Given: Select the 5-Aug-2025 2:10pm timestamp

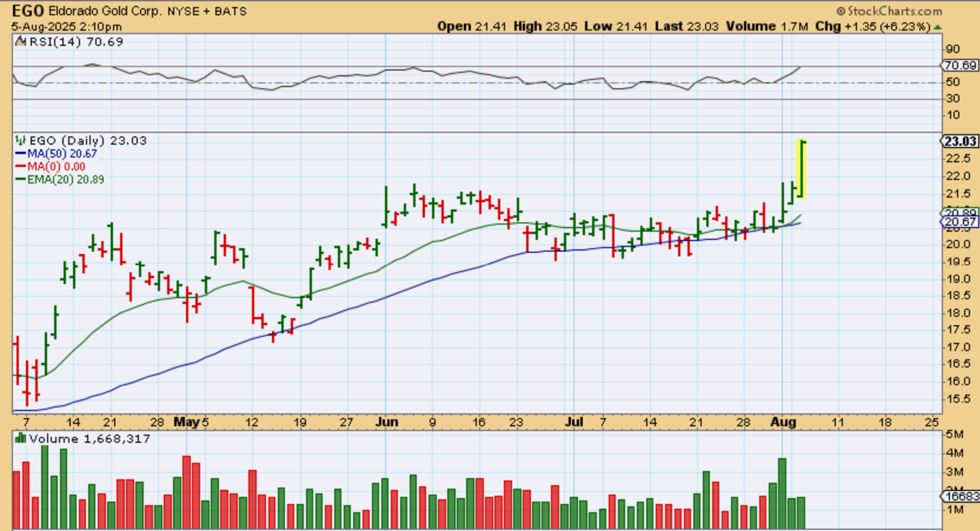Looking at the screenshot, I should coord(67,26).
